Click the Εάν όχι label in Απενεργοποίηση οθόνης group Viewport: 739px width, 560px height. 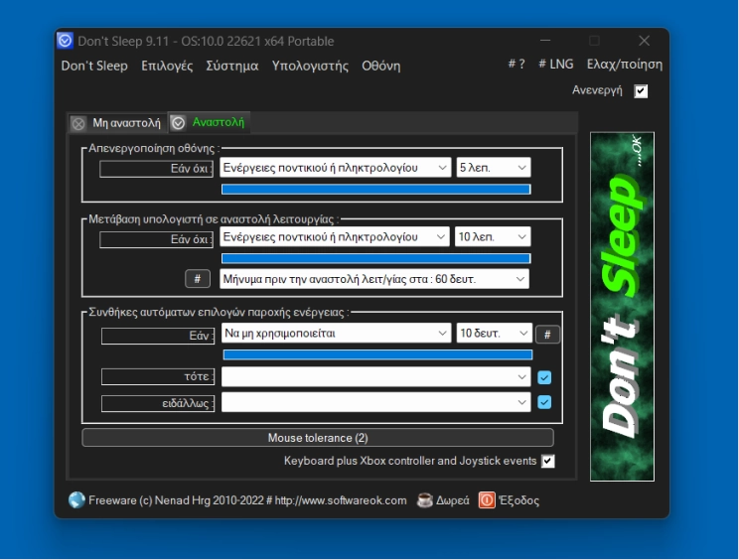point(157,169)
